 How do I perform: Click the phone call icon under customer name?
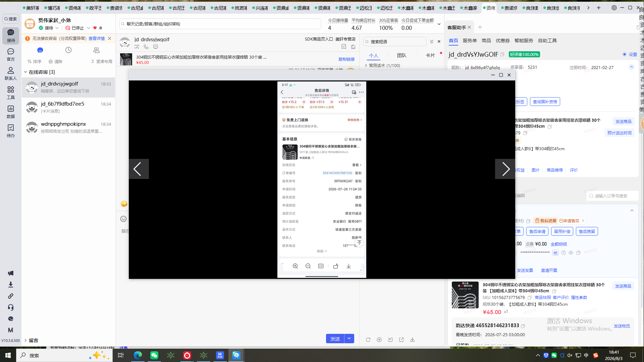pos(146,47)
